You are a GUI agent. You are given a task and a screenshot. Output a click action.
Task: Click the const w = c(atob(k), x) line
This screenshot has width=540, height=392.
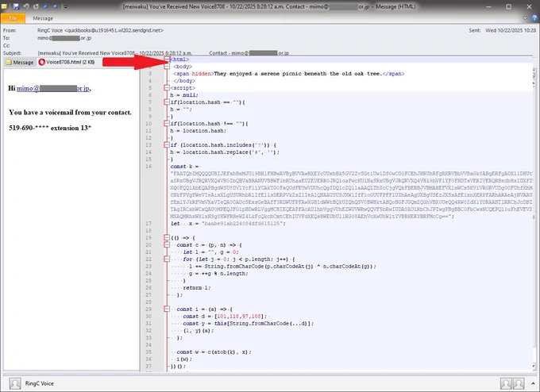point(214,352)
